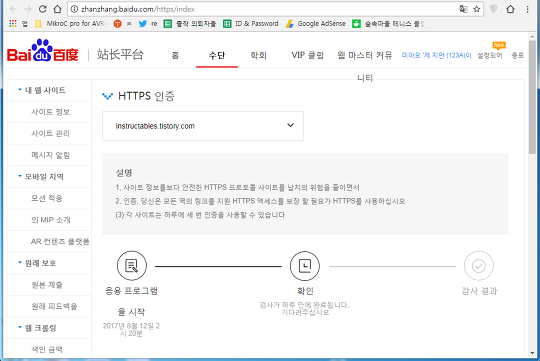Click the 확인 clock step icon

pyautogui.click(x=305, y=266)
